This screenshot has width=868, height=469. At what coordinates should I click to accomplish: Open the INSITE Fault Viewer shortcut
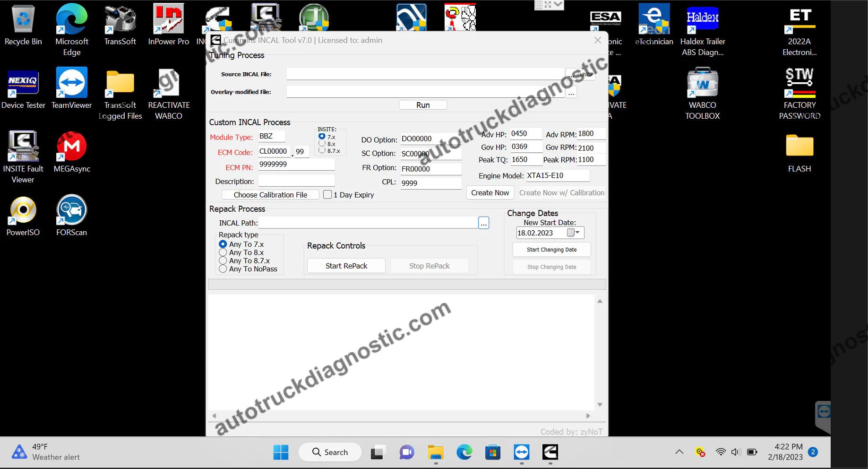pyautogui.click(x=23, y=157)
